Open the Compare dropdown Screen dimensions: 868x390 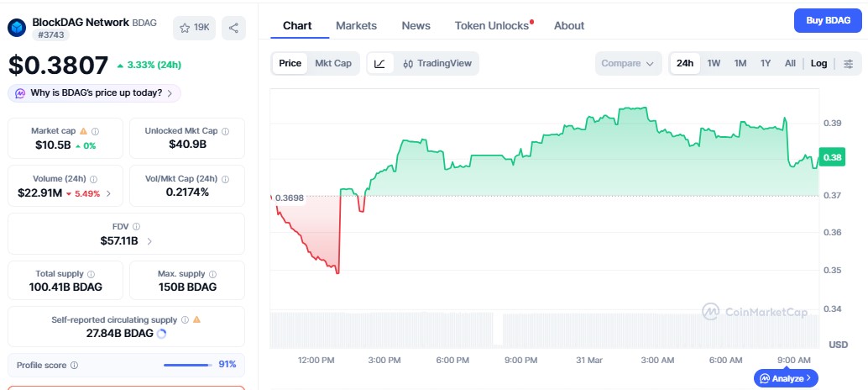click(628, 63)
